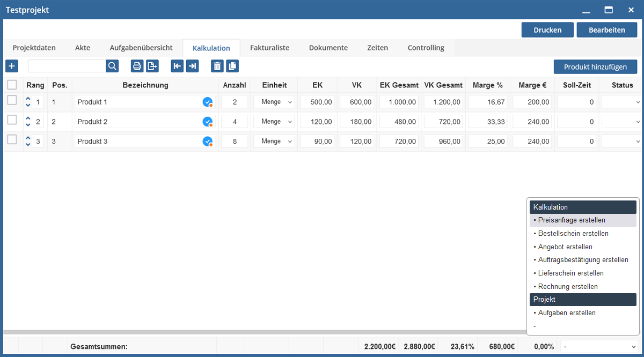The height and width of the screenshot is (357, 644).
Task: Click the plus icon to add row
Action: pos(12,66)
